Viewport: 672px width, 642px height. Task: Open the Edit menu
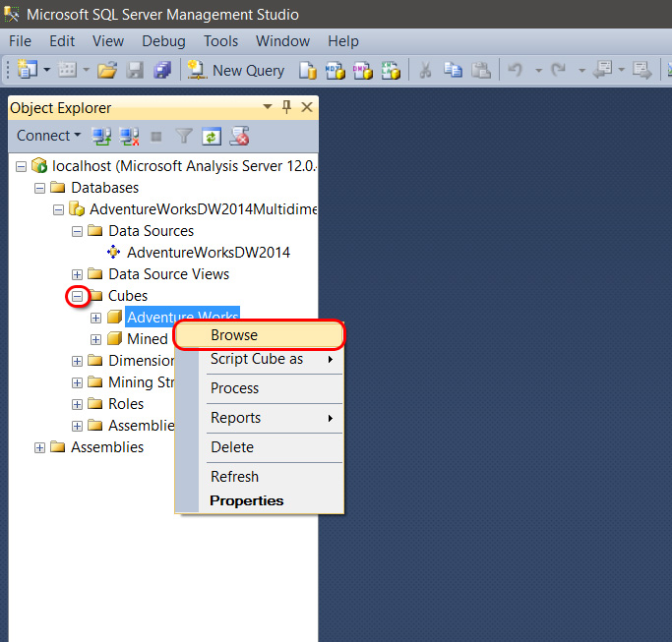(62, 41)
